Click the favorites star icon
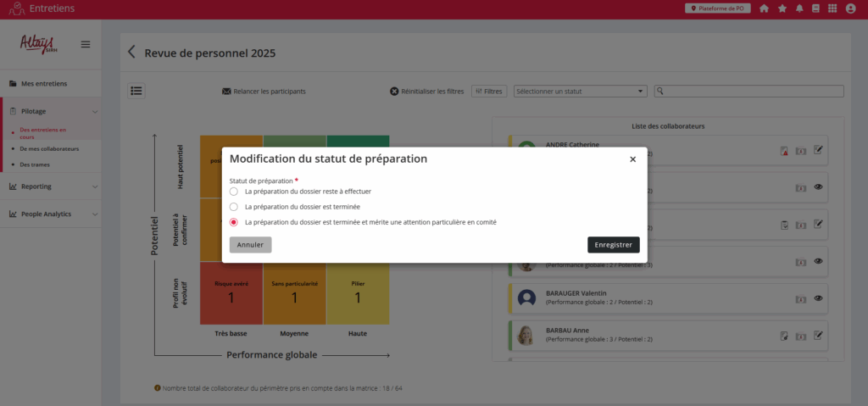Image resolution: width=868 pixels, height=406 pixels. coord(782,8)
